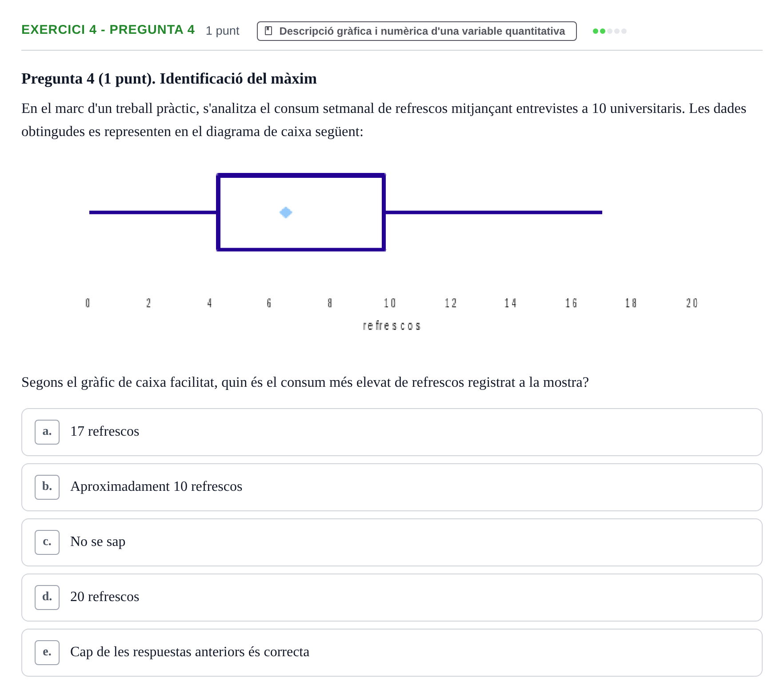Click the blue diamond mean marker in boxplot
The height and width of the screenshot is (698, 784).
[x=286, y=213]
